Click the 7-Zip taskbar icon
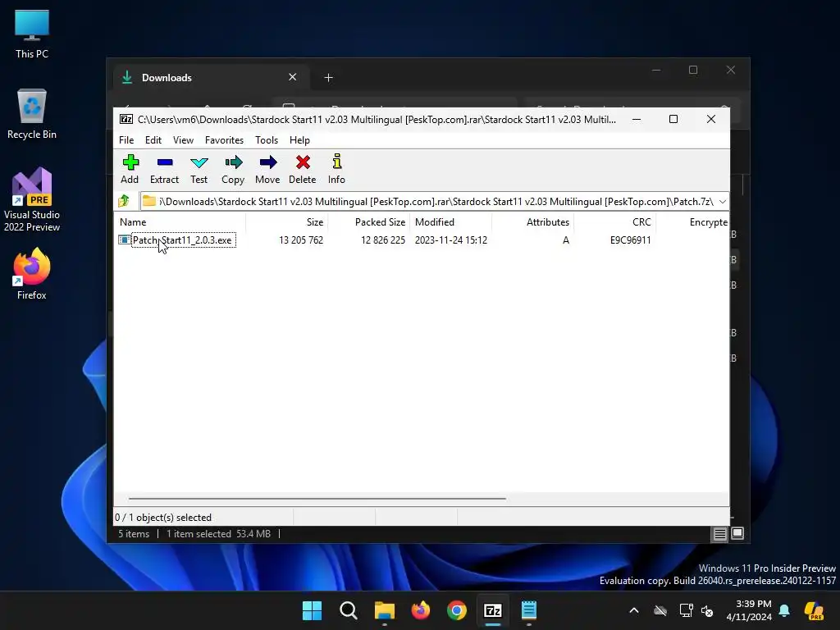This screenshot has width=840, height=630. point(493,610)
